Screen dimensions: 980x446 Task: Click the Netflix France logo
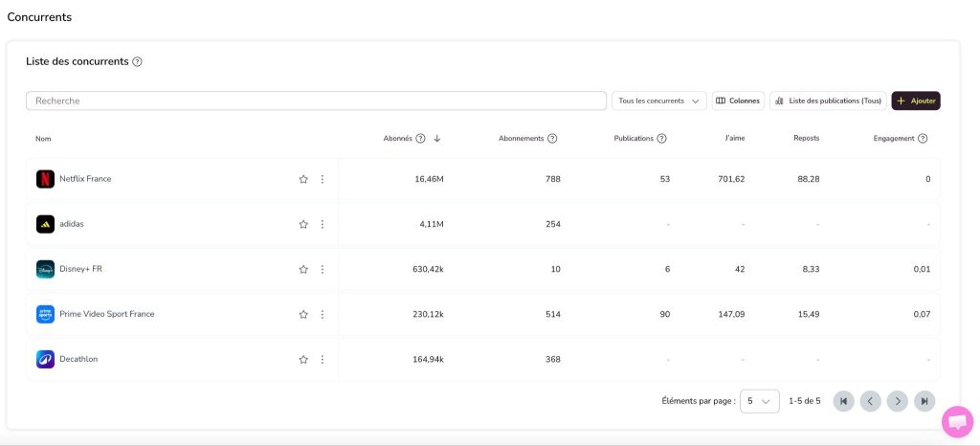45,179
